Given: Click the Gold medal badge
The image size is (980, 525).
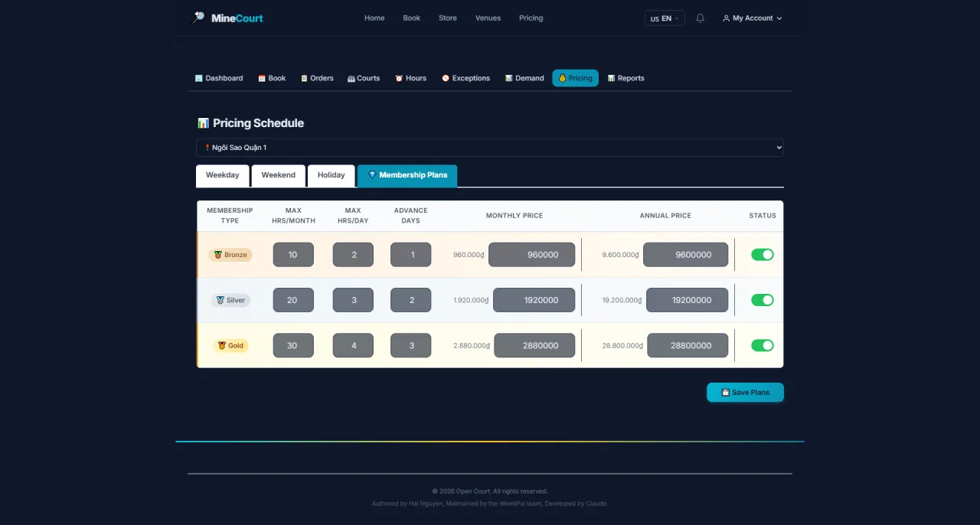Looking at the screenshot, I should [x=230, y=345].
